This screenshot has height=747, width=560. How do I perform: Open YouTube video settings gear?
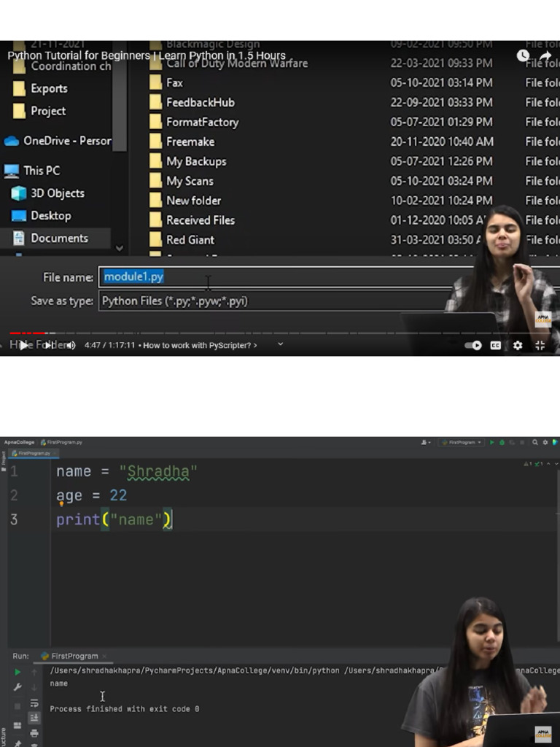pyautogui.click(x=518, y=345)
